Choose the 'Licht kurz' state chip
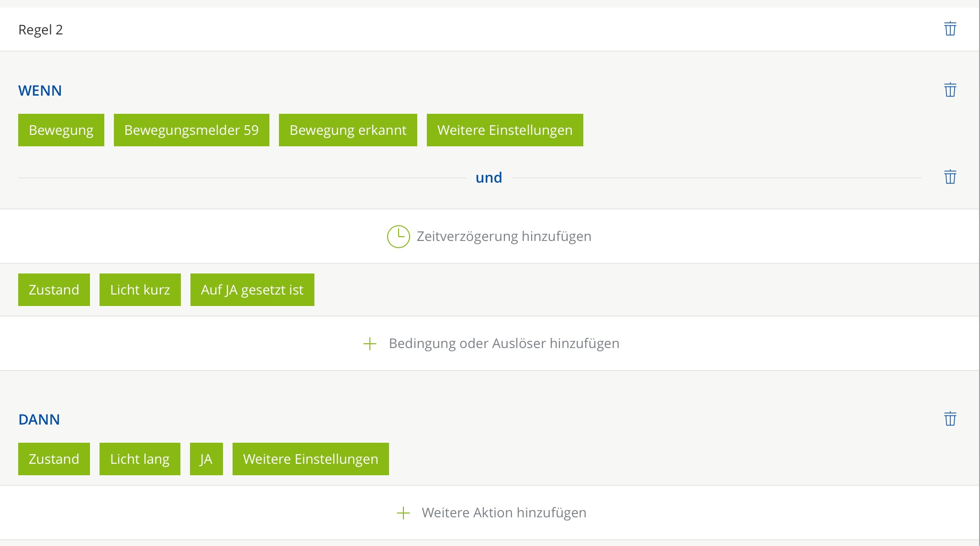 point(140,290)
